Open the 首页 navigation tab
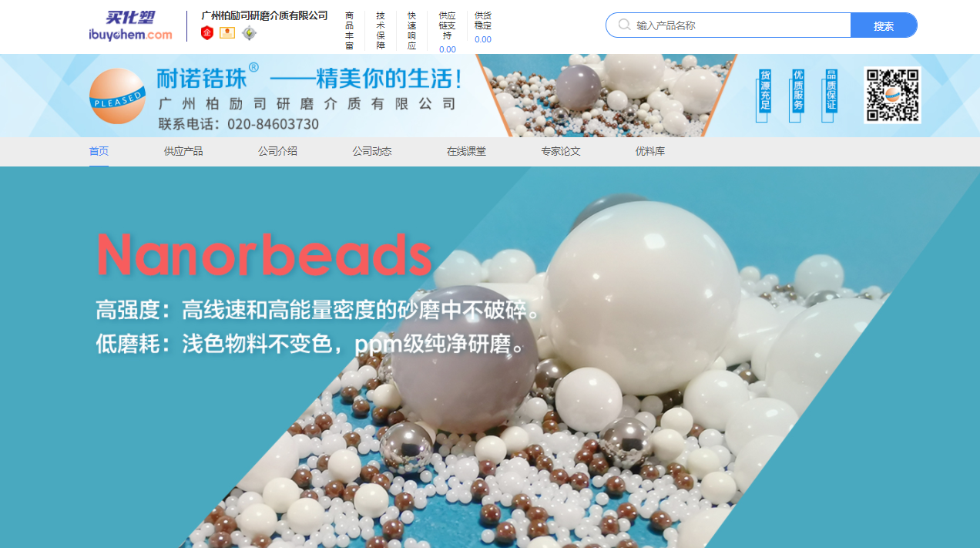The height and width of the screenshot is (548, 980). (x=99, y=151)
